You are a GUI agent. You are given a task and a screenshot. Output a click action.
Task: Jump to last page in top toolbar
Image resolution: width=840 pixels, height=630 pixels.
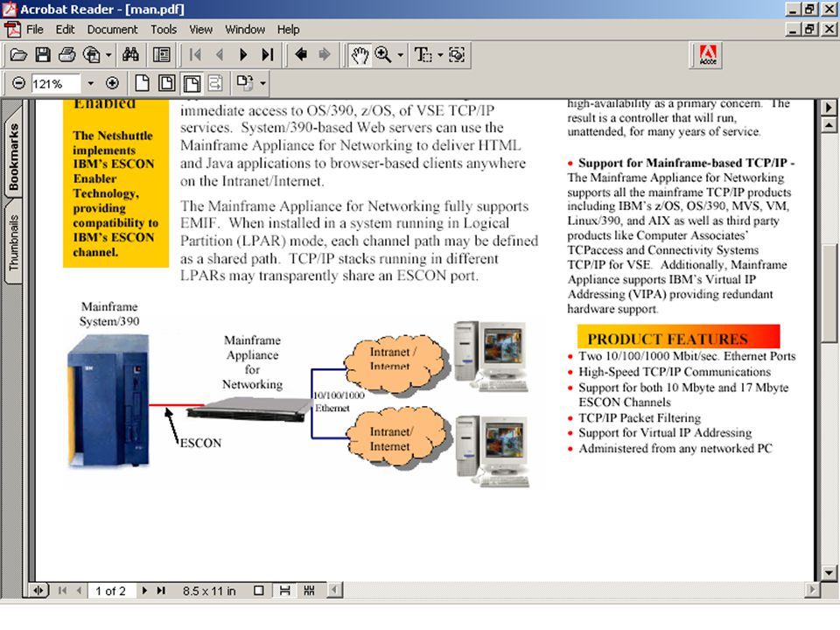click(268, 54)
